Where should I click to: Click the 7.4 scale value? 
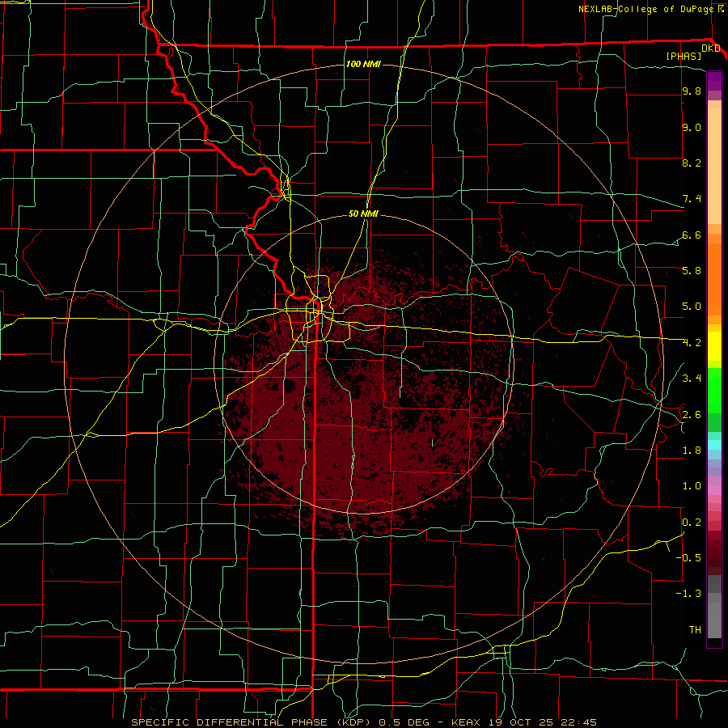[x=692, y=199]
